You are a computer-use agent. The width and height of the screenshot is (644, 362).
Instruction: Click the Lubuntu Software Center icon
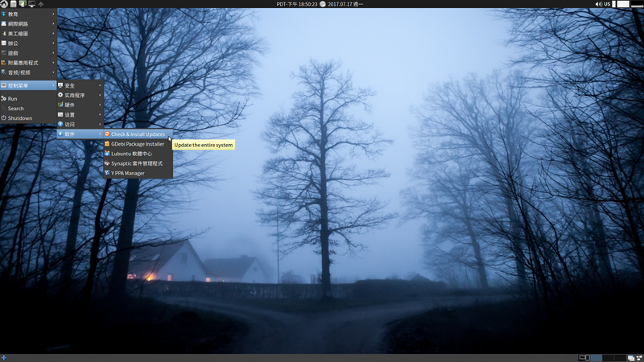click(x=107, y=154)
